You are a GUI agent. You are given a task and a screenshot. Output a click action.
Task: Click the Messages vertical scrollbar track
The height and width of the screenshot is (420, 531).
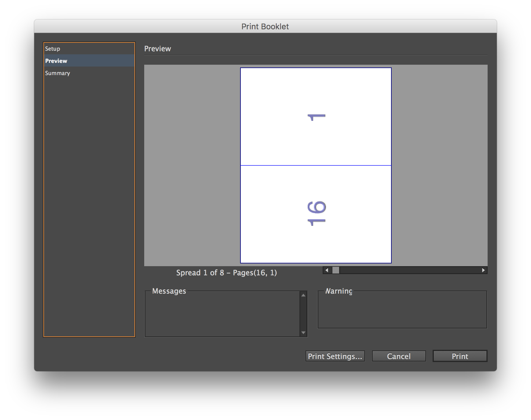pos(303,314)
